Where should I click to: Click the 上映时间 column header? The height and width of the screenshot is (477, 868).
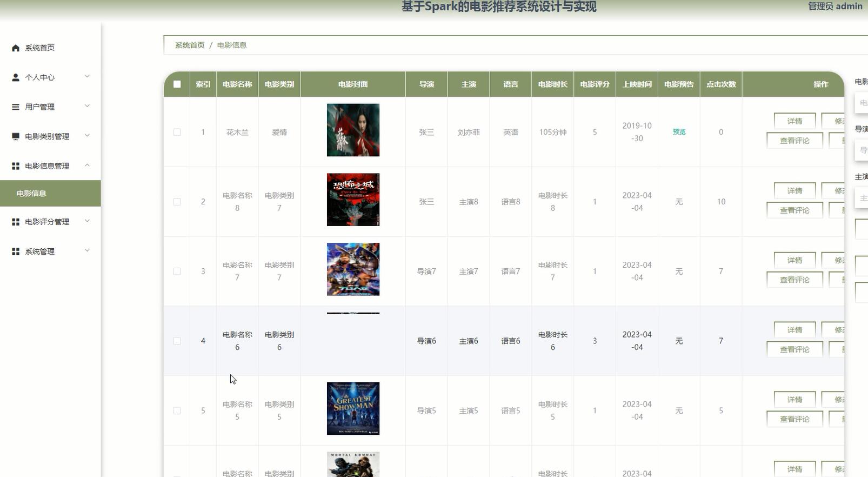point(637,84)
